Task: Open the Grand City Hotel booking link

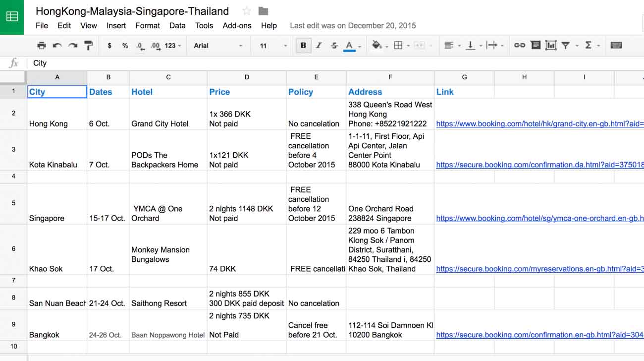Action: (539, 124)
